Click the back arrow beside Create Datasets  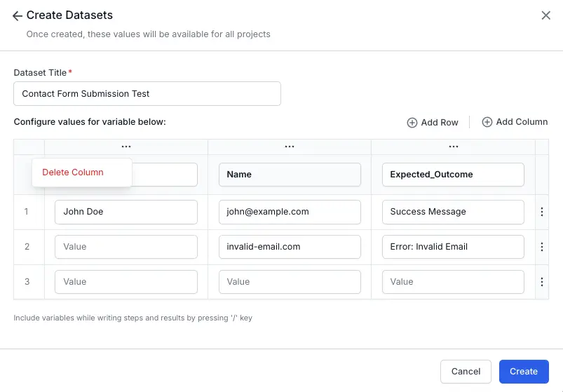pyautogui.click(x=18, y=16)
